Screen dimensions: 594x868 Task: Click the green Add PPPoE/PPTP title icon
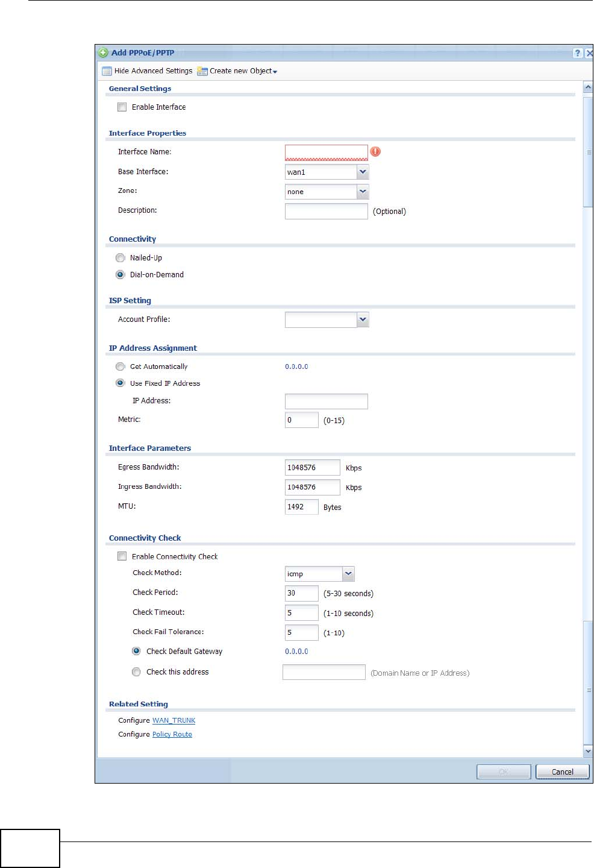coord(104,52)
